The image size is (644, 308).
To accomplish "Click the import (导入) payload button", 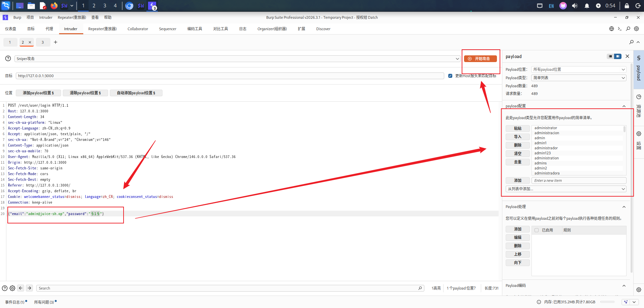I will (x=518, y=137).
